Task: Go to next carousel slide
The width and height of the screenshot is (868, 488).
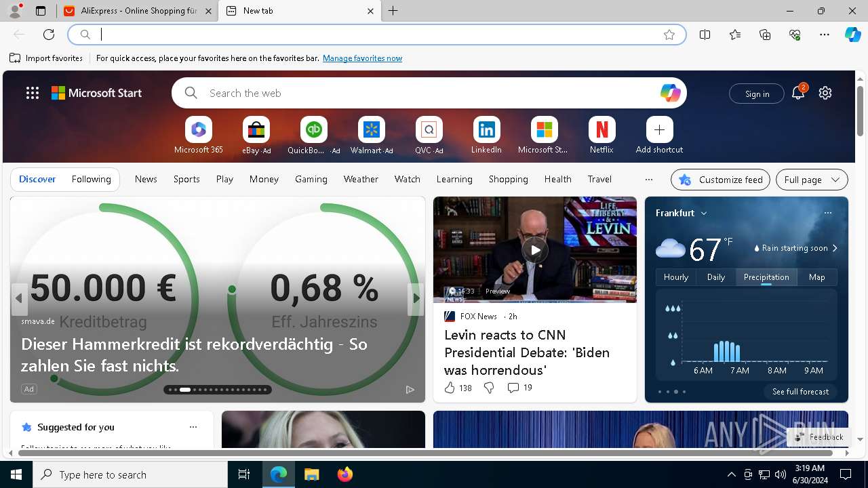Action: [x=416, y=298]
